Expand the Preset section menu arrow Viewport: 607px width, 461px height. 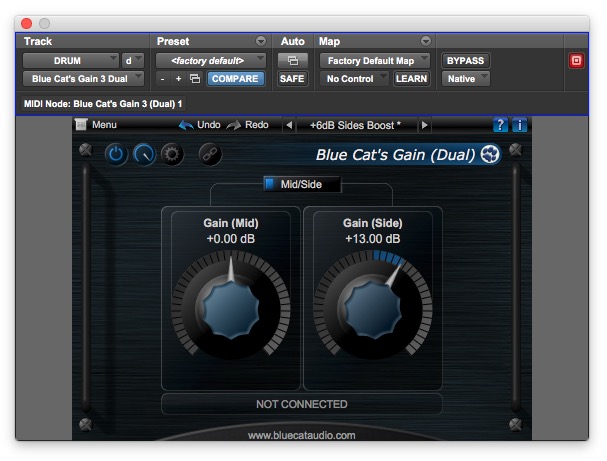261,41
